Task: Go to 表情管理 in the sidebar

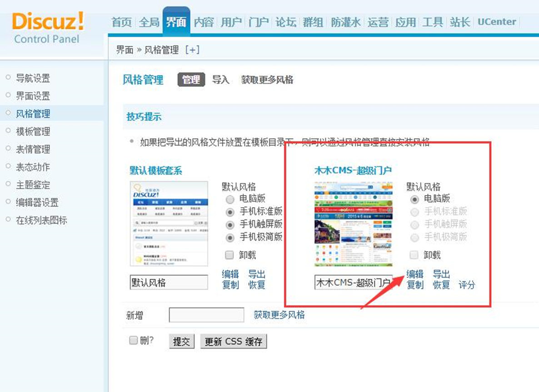Action: 33,149
